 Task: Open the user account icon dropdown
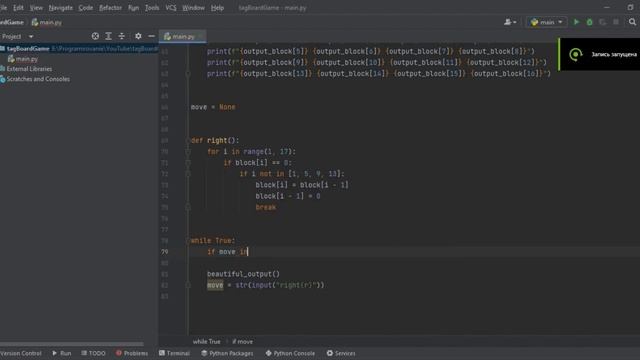point(510,22)
